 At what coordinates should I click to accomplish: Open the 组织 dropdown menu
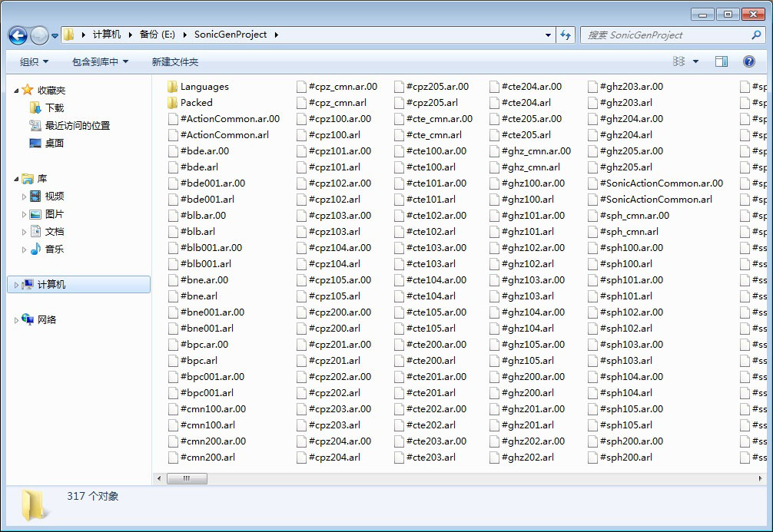pos(34,61)
